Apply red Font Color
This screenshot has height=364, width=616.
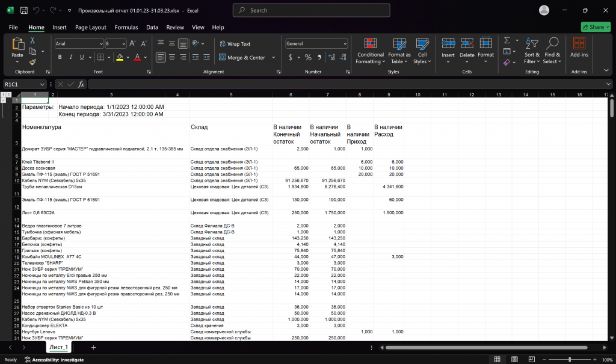pyautogui.click(x=138, y=57)
